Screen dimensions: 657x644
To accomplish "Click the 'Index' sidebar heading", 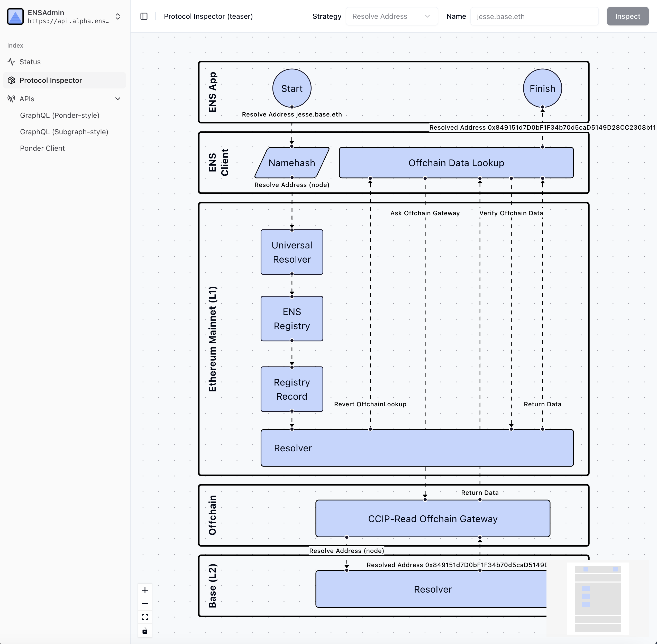I will (x=15, y=45).
